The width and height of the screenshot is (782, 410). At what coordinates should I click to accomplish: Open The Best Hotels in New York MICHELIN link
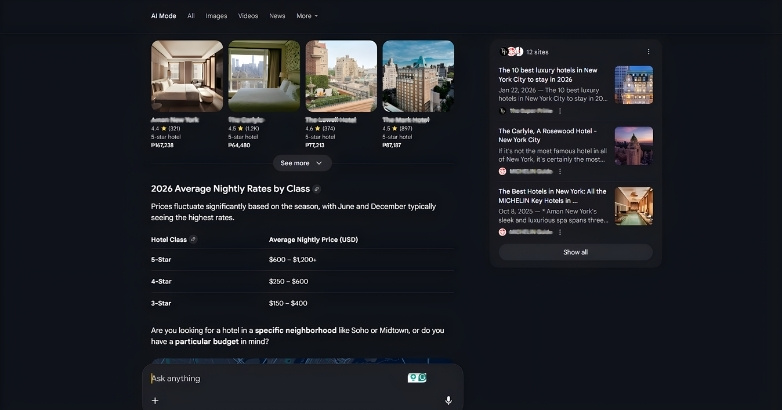pyautogui.click(x=552, y=196)
